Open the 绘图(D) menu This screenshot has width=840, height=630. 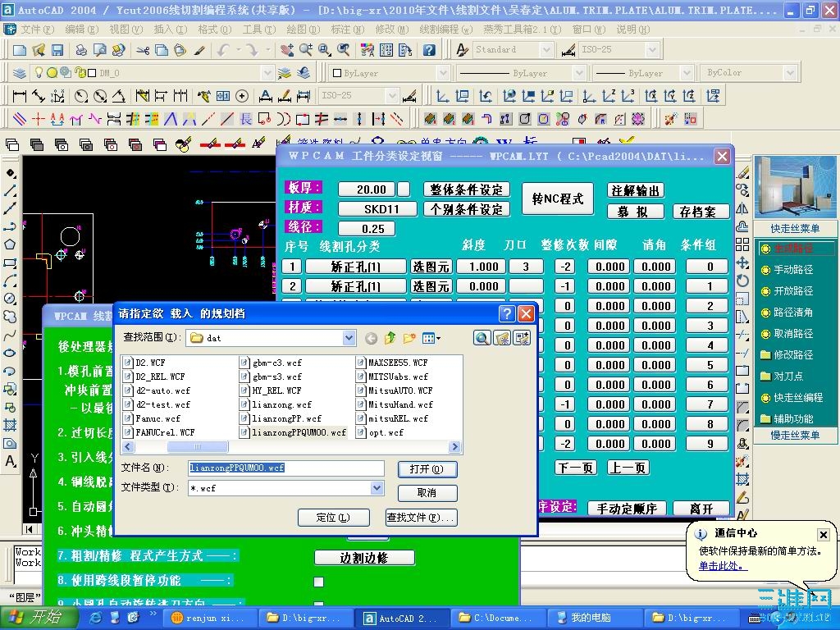303,29
